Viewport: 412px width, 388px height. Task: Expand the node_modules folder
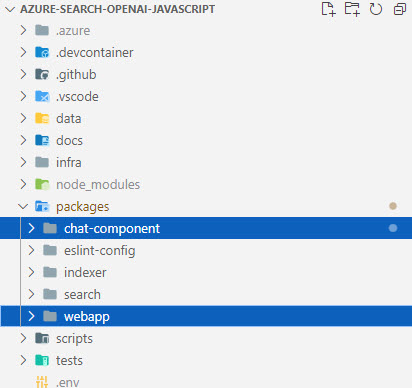(x=206, y=184)
